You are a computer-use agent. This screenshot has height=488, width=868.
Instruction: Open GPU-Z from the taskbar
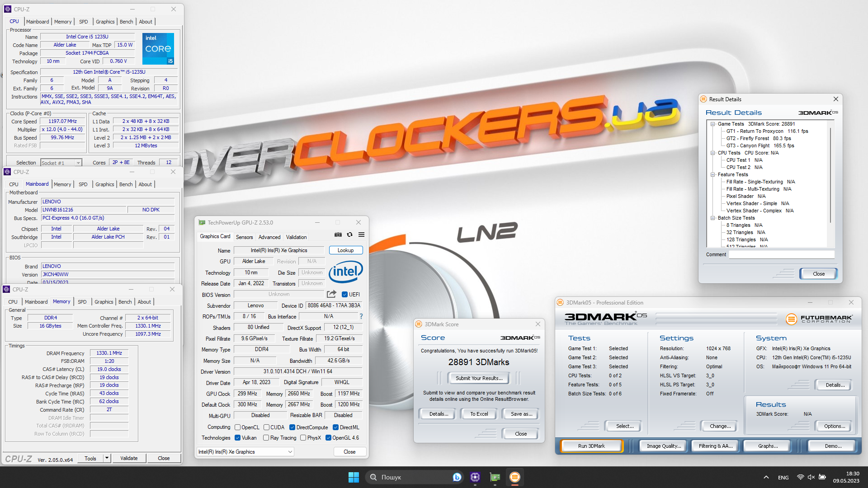495,477
